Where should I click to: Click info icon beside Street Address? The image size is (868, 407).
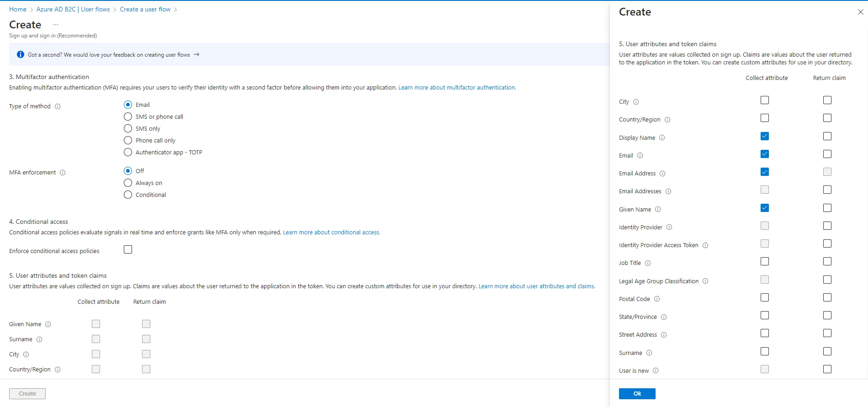click(664, 335)
